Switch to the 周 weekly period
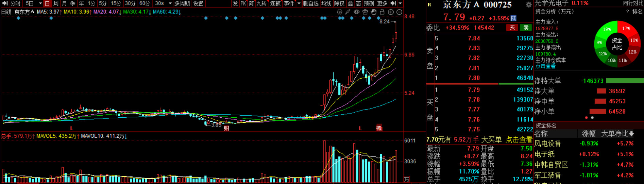Screen dimensions: 644x184 (x=56, y=3)
